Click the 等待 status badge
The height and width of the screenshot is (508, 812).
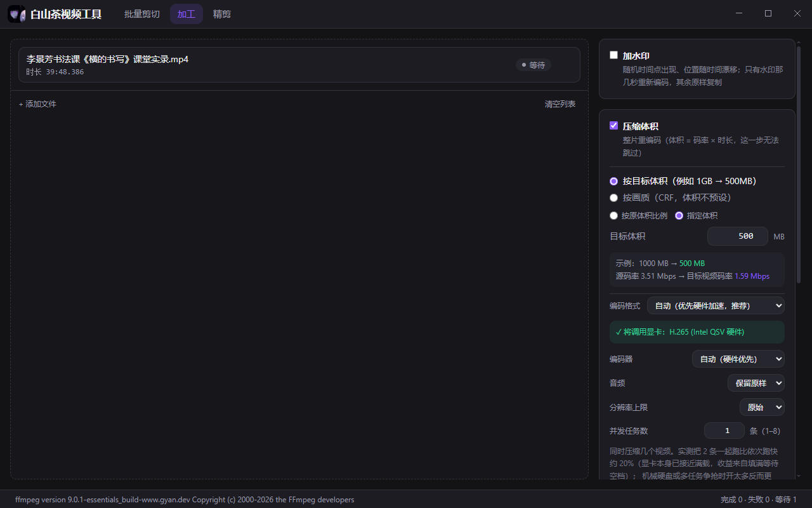click(x=533, y=65)
